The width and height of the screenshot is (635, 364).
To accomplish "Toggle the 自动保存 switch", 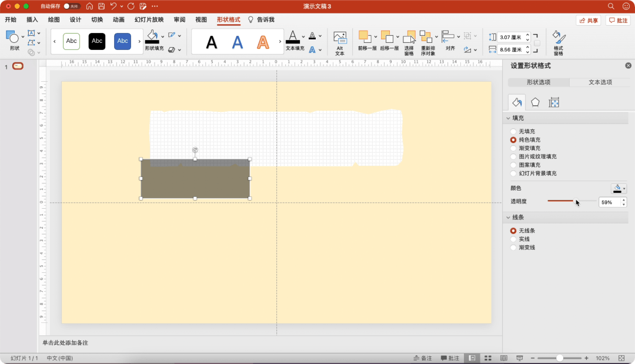I will (x=71, y=6).
